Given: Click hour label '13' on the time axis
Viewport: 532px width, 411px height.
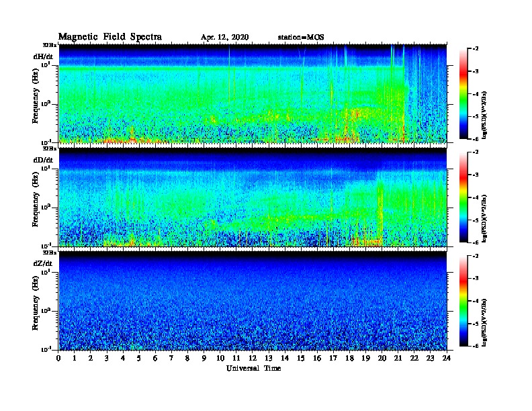Looking at the screenshot, I should click(269, 359).
